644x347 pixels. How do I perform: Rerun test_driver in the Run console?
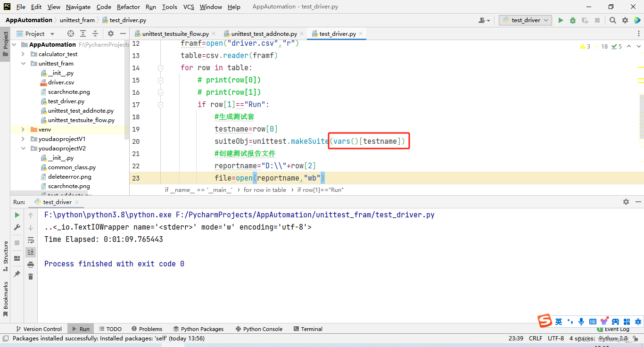17,215
